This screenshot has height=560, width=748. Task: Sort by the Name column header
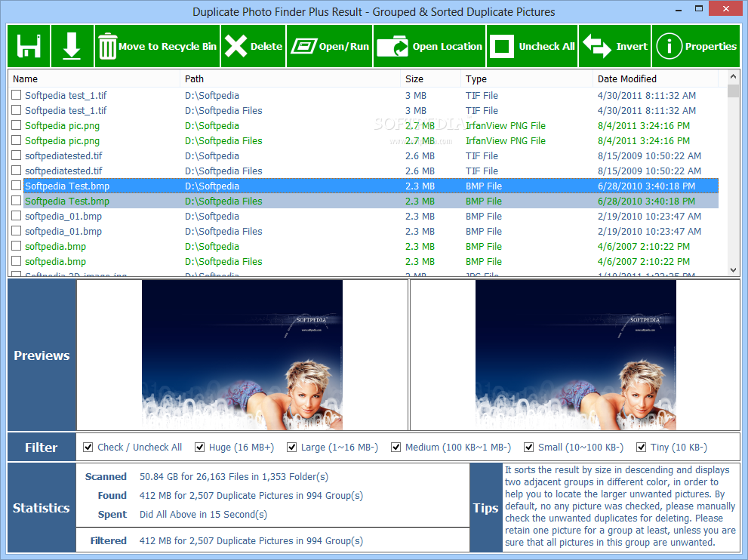click(94, 78)
